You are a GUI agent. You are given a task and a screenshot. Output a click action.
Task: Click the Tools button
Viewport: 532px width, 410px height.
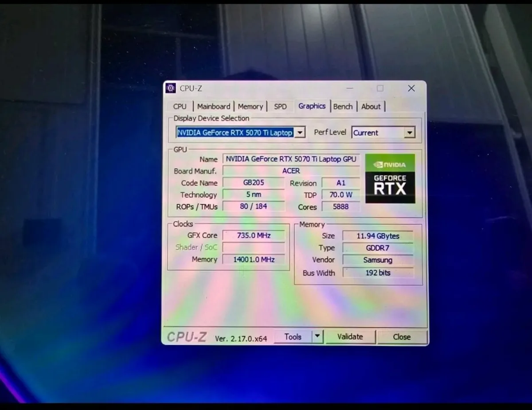(x=293, y=337)
